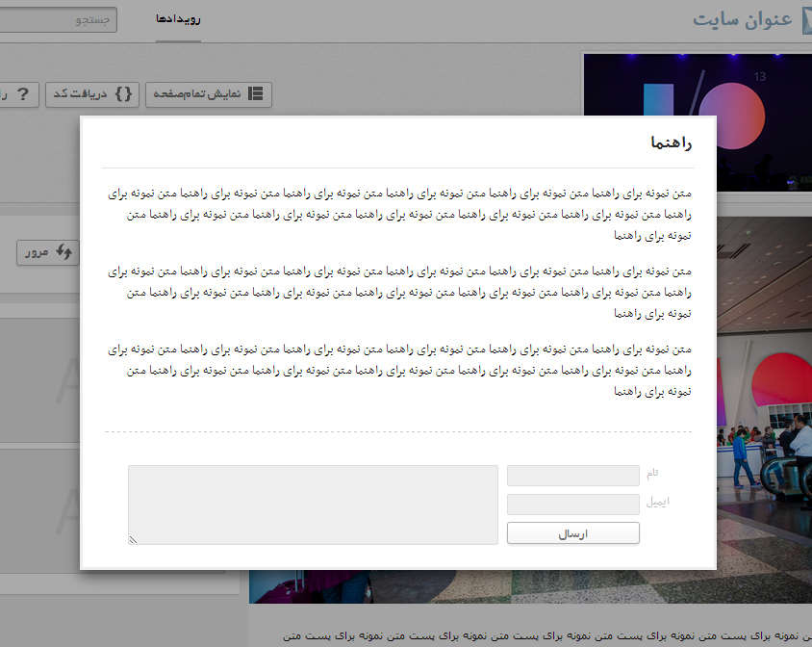Viewport: 812px width, 647px height.
Task: Click the {} icon on the دریافت کد button
Action: click(x=123, y=93)
